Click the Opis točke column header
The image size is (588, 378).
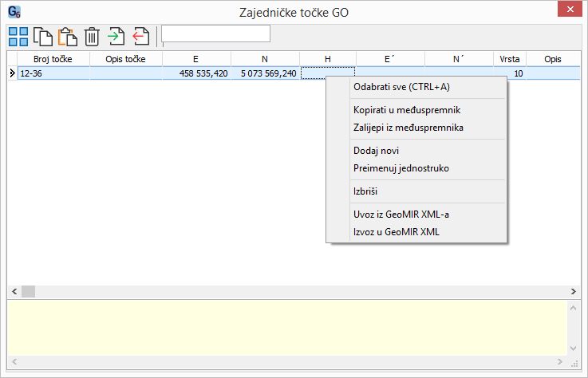point(126,59)
